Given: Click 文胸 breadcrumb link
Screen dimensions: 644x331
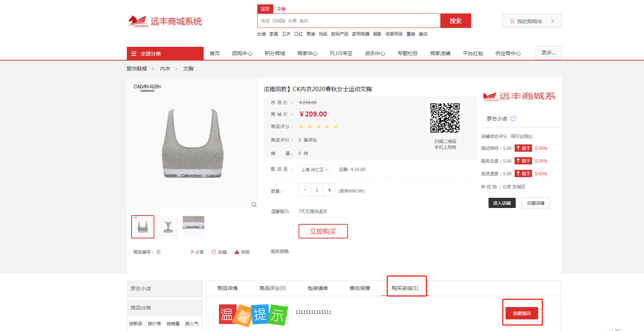Looking at the screenshot, I should click(x=188, y=69).
